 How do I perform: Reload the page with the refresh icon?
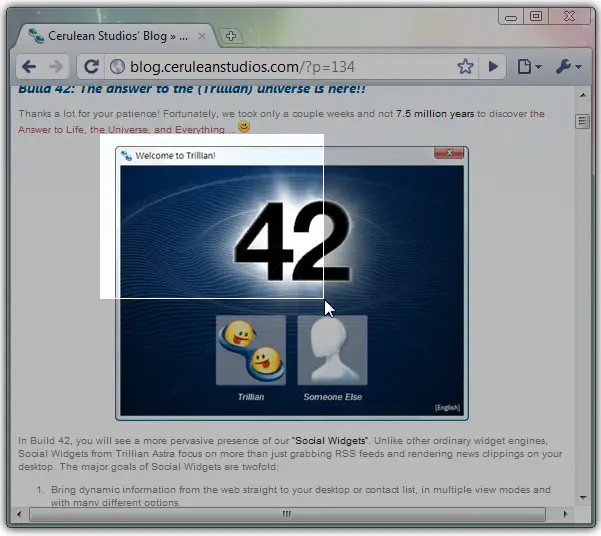91,67
